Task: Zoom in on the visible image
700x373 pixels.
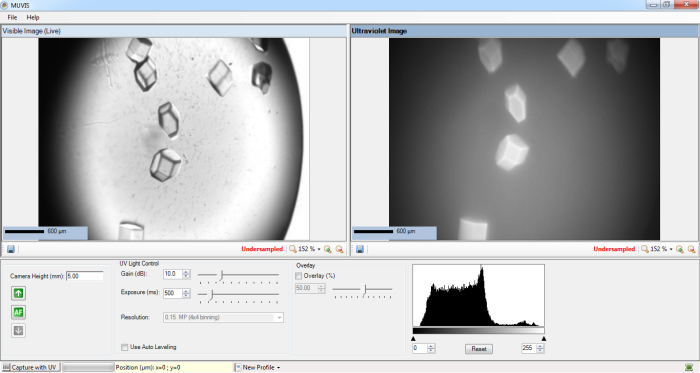Action: tap(328, 249)
